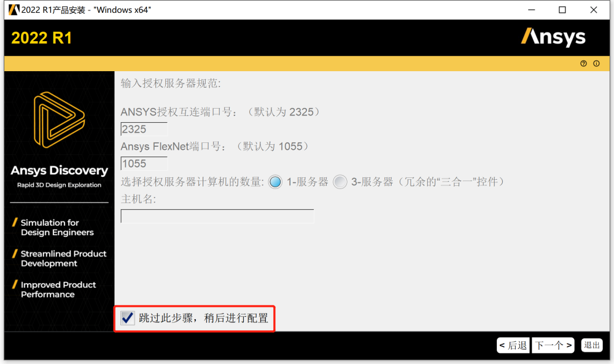Exit the installer with 退出 button
Image resolution: width=614 pixels, height=364 pixels.
[x=592, y=345]
